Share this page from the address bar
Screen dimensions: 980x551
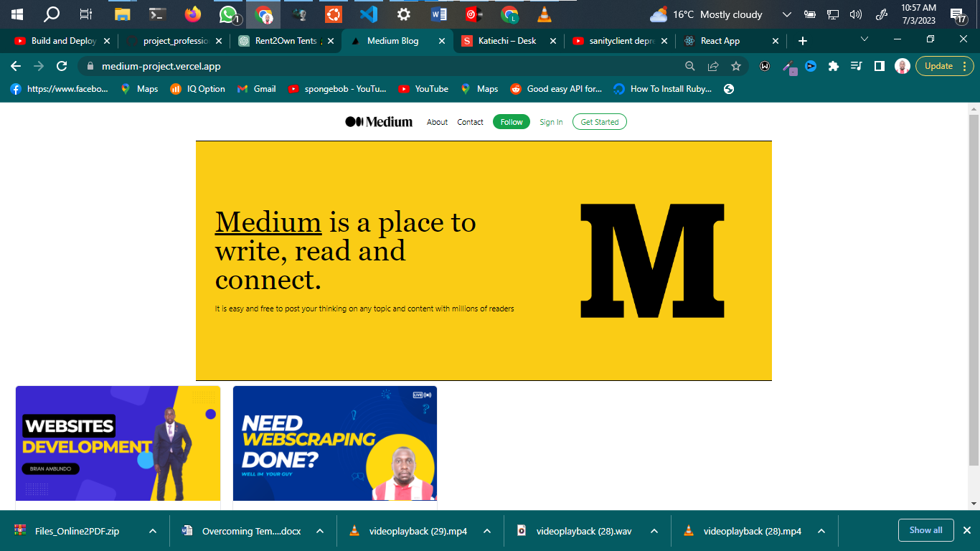click(x=713, y=66)
